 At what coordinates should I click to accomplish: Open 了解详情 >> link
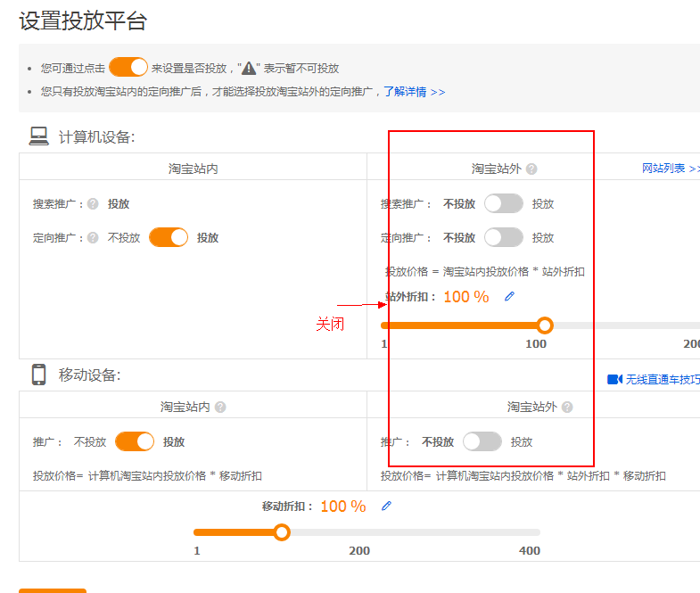point(415,92)
